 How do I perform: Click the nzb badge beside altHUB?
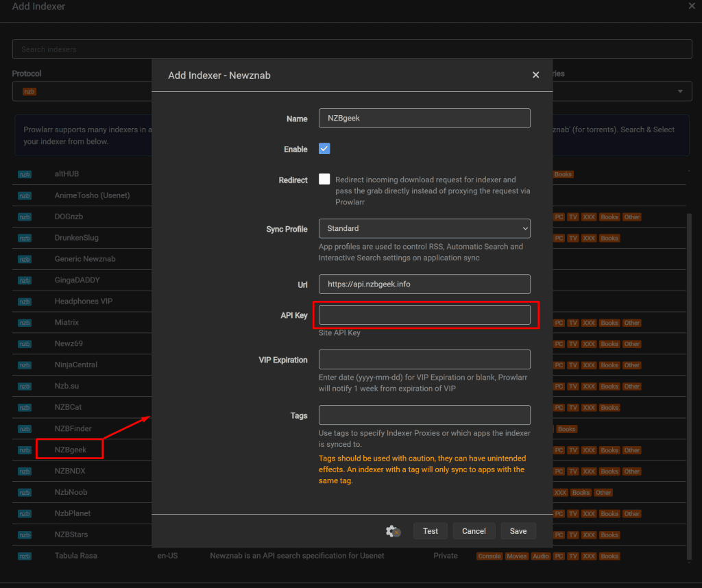[x=25, y=174]
